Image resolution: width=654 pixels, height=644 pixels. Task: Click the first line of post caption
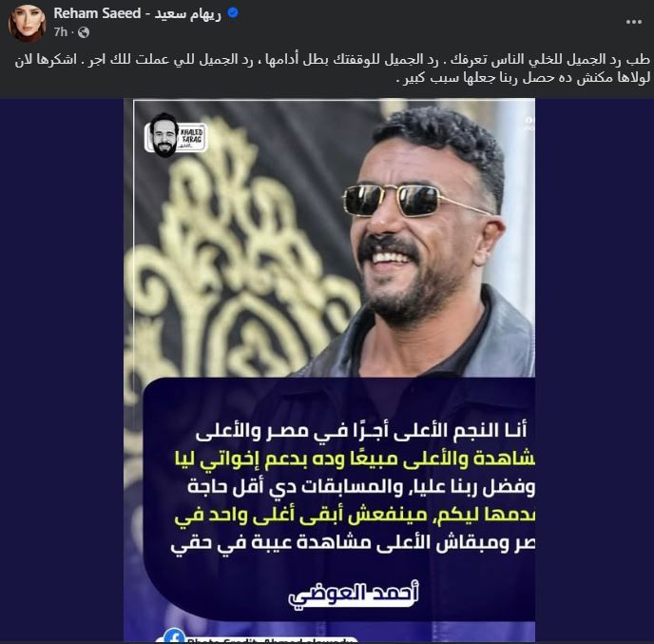point(332,59)
